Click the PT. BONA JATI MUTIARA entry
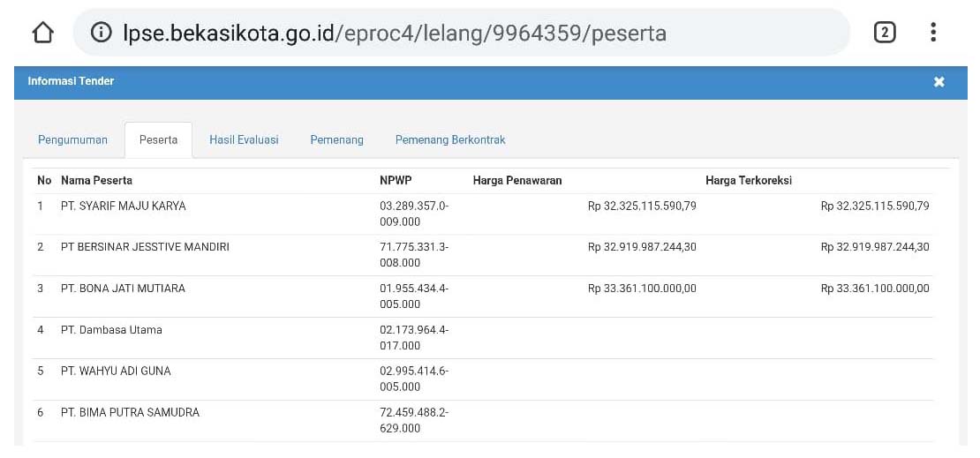Screen dimensions: 980x458 [x=123, y=289]
